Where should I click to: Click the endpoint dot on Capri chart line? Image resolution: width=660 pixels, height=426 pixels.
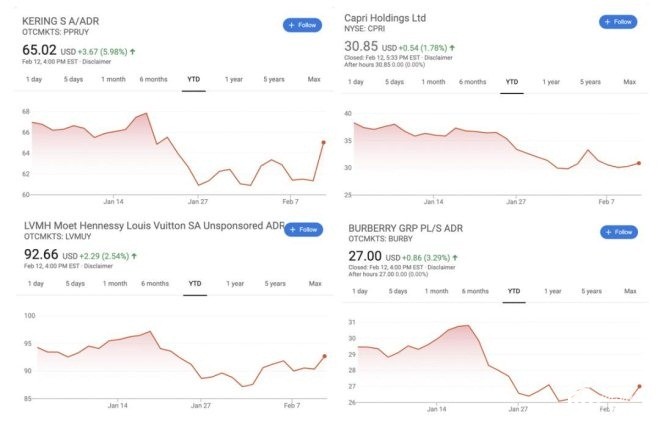[639, 163]
